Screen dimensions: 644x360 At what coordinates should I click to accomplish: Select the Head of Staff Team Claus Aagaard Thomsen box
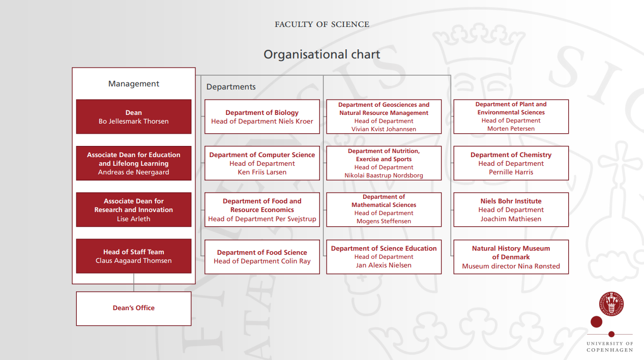click(133, 256)
